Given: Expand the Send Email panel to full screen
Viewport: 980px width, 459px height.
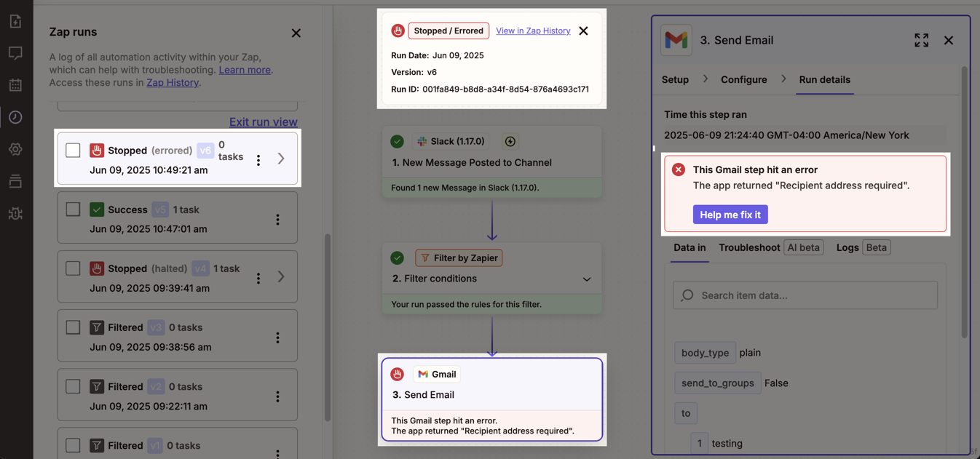Looking at the screenshot, I should click(922, 40).
